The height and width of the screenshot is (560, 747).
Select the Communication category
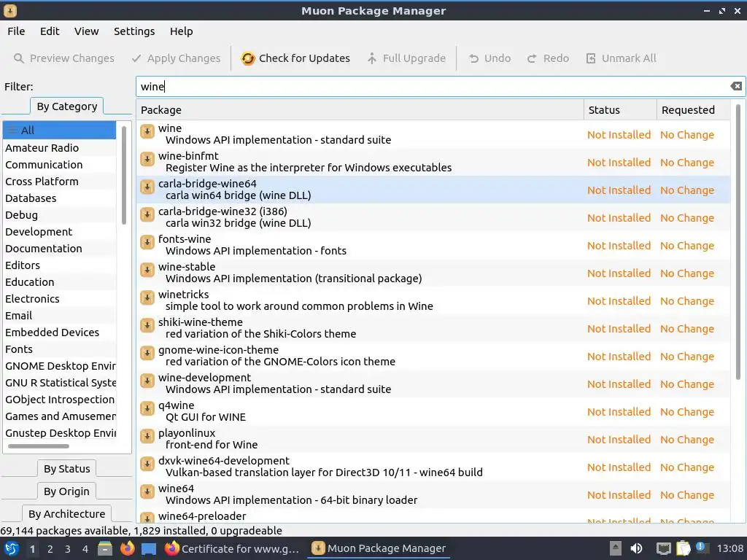(x=60, y=165)
